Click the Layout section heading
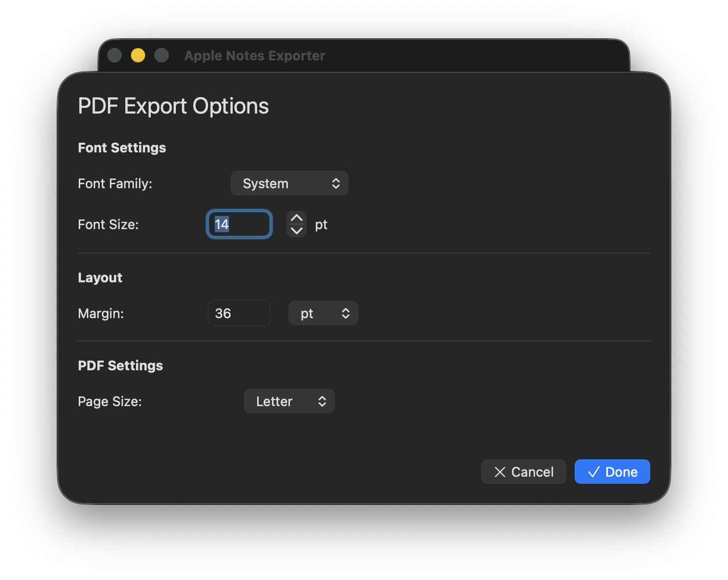 [x=100, y=278]
